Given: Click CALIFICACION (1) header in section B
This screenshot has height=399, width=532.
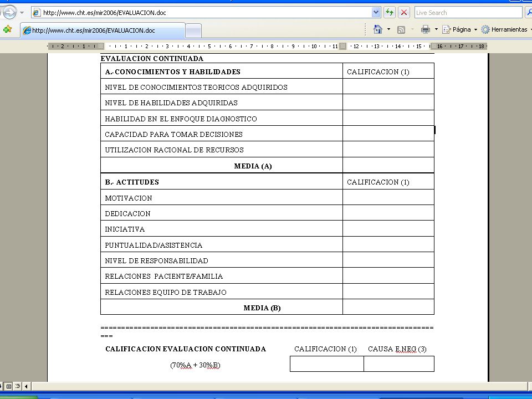Looking at the screenshot, I should click(x=378, y=182).
